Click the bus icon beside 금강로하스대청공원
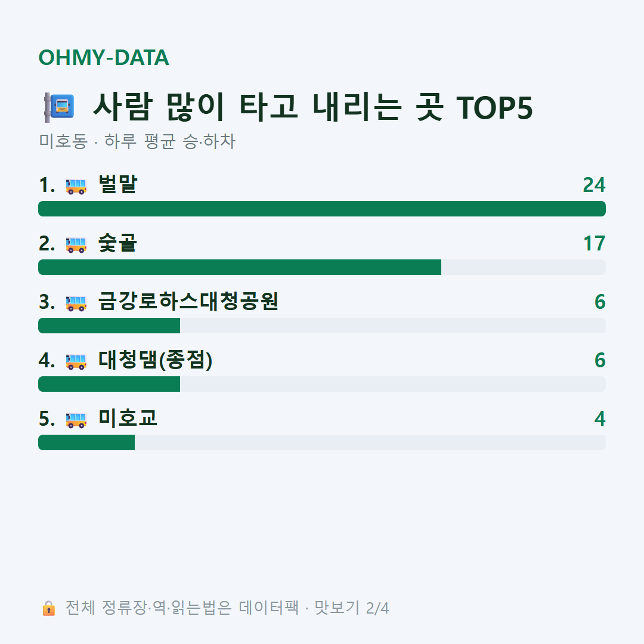The height and width of the screenshot is (644, 644). coord(76,303)
